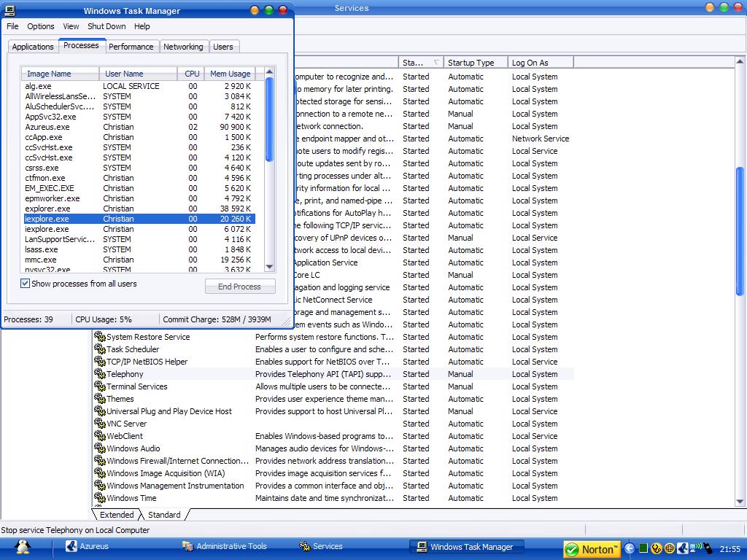Click the Azureus frog tray icon

[x=682, y=548]
